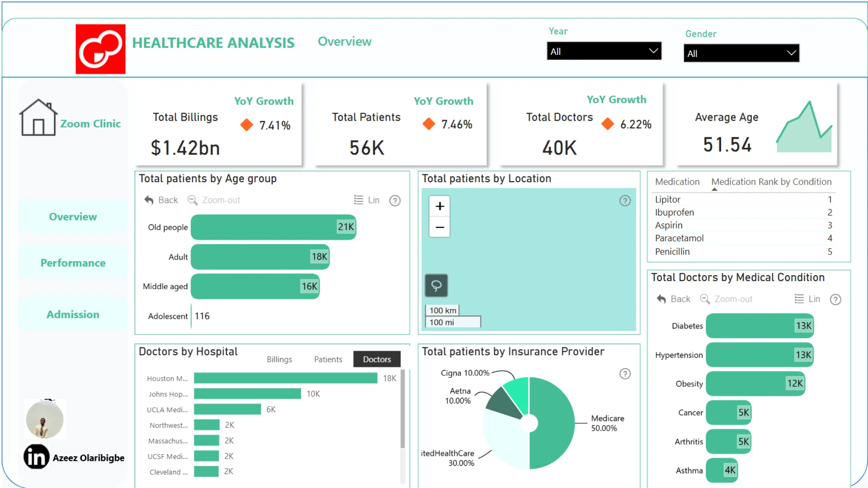Open the Year dropdown
This screenshot has height=488, width=868.
tap(604, 51)
